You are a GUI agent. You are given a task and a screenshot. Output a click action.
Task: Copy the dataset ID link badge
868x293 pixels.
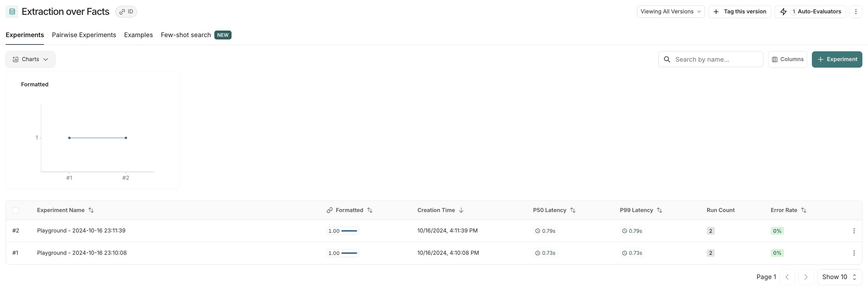[126, 12]
